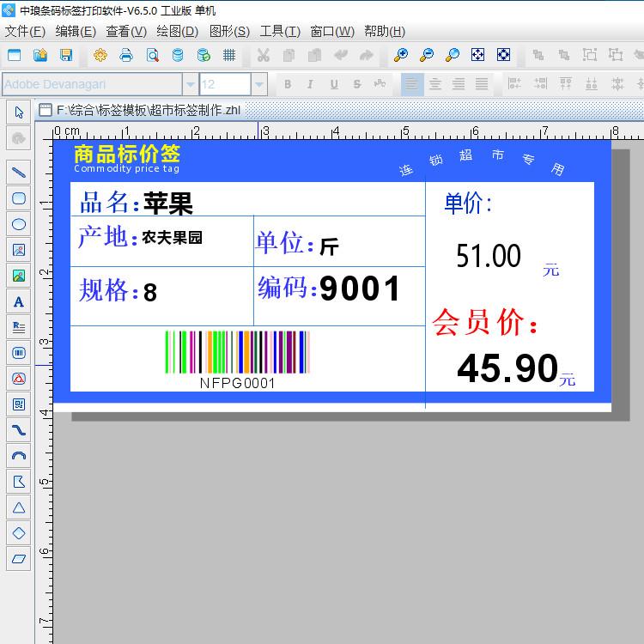Toggle italic formatting I button
The width and height of the screenshot is (644, 644).
coord(311,84)
